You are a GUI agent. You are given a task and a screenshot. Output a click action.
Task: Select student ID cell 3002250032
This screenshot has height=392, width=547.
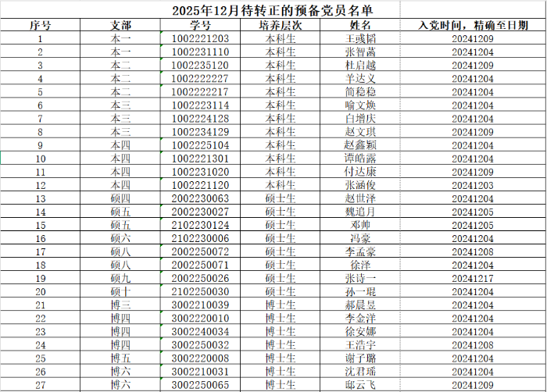pos(200,344)
